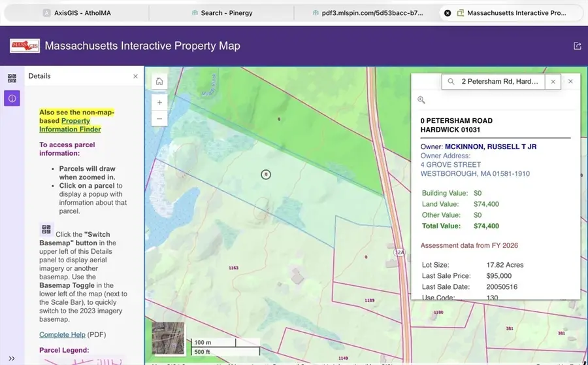The image size is (588, 365).
Task: Click the MassGIS logo in header
Action: [24, 46]
